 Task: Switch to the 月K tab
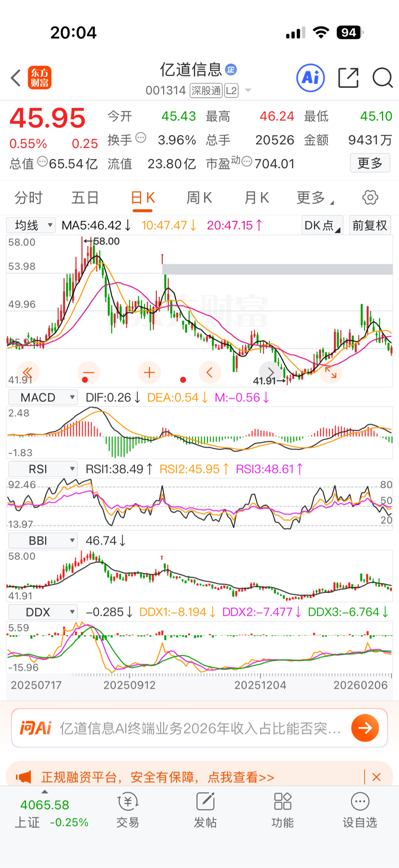click(x=257, y=198)
